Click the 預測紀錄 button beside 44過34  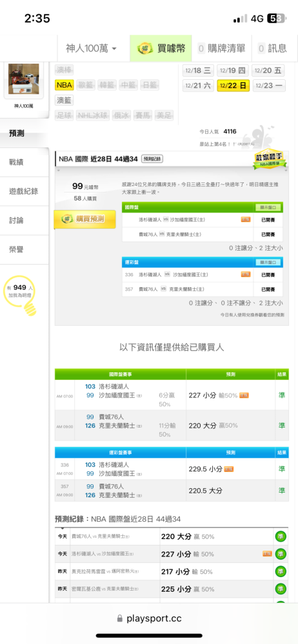152,158
